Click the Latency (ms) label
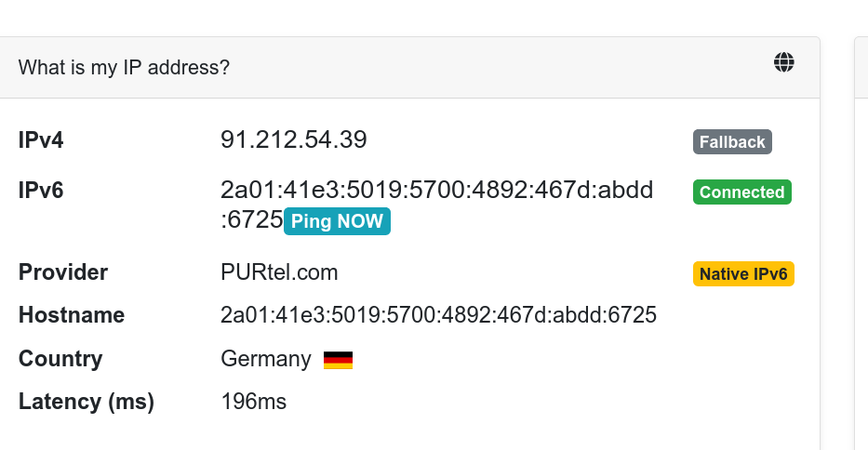The width and height of the screenshot is (868, 450). [87, 402]
